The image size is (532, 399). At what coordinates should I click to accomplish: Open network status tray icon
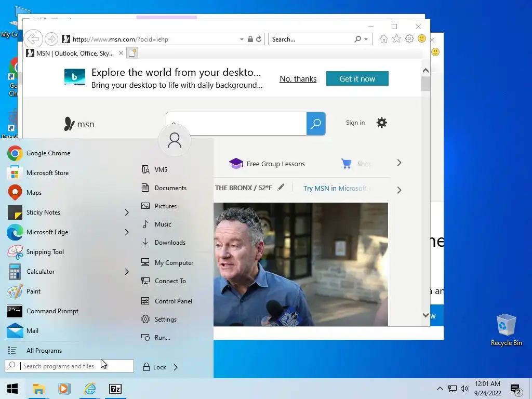pyautogui.click(x=453, y=389)
